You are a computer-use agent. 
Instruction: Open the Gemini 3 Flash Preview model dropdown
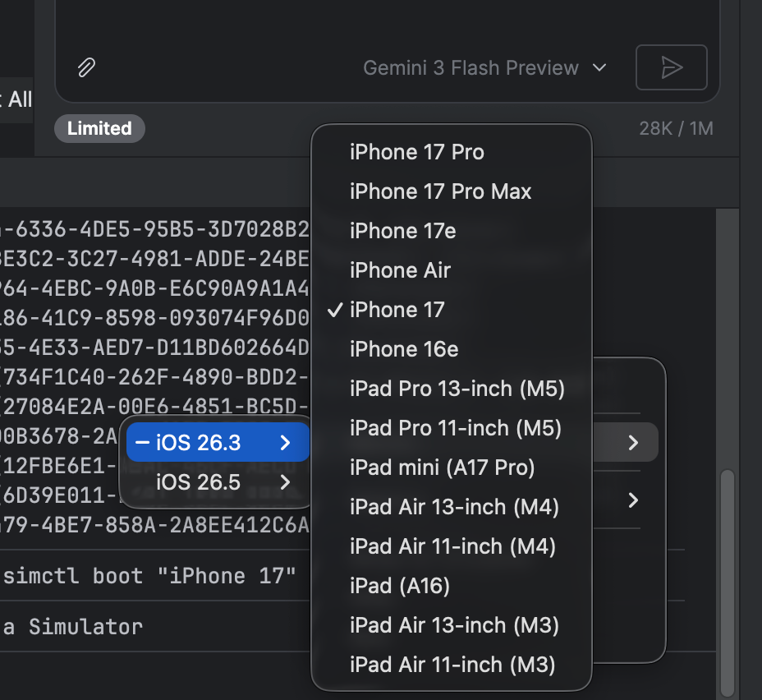pos(484,67)
